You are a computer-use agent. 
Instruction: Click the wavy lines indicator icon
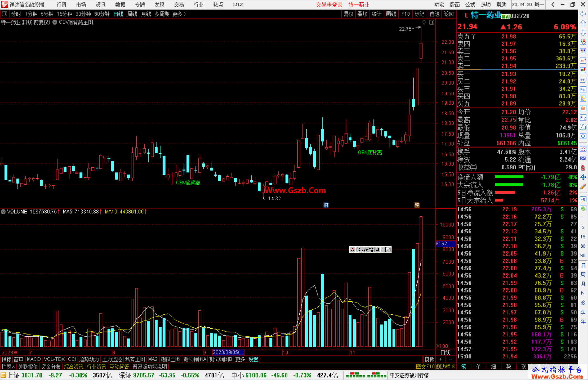tap(583, 149)
